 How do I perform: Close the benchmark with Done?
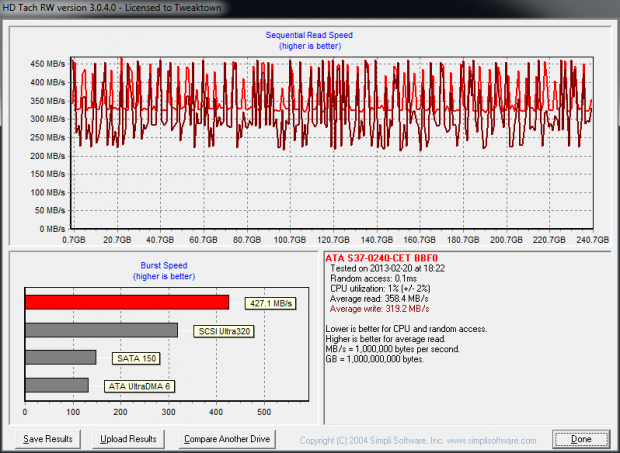[x=581, y=438]
